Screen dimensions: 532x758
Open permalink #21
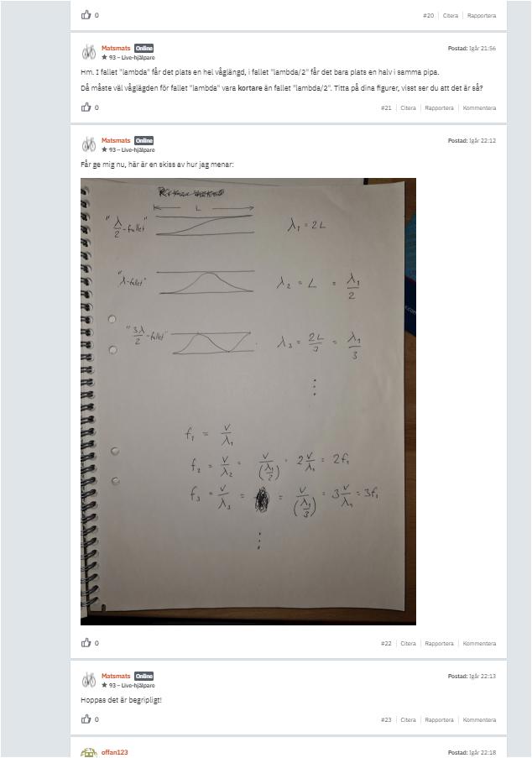pyautogui.click(x=386, y=107)
